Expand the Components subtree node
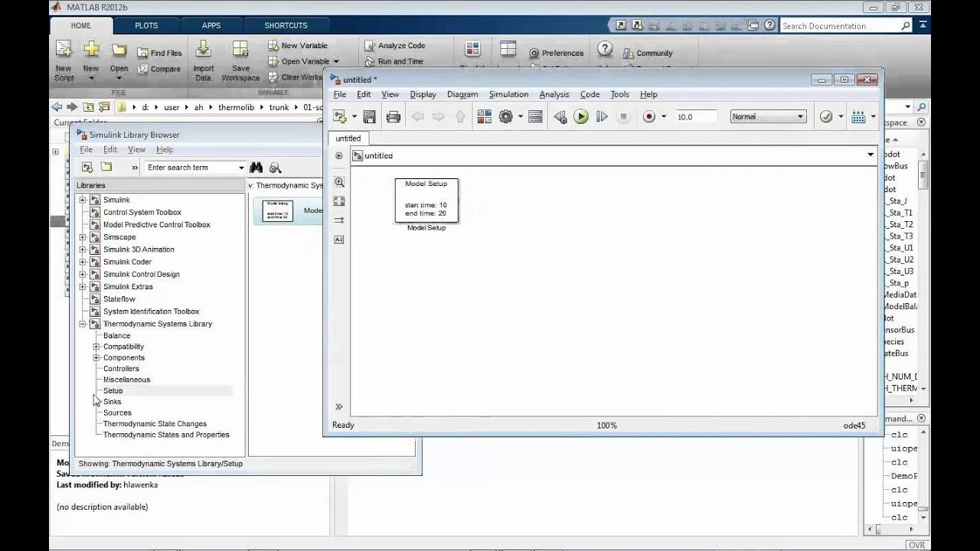Viewport: 980px width, 551px height. click(x=96, y=357)
